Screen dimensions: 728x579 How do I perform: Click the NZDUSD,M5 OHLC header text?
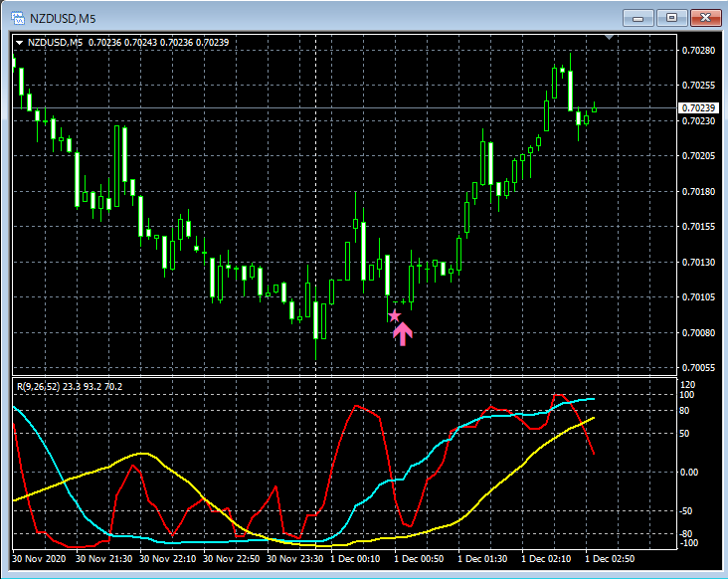[129, 42]
